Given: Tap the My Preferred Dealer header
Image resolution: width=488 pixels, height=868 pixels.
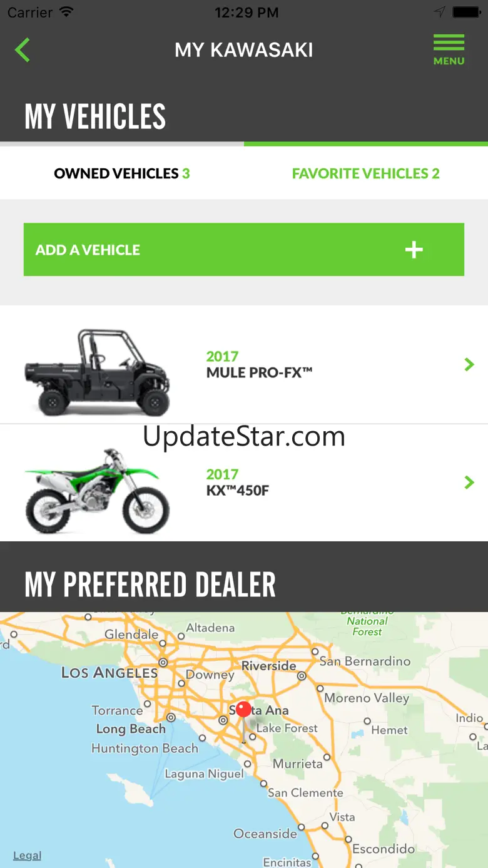Looking at the screenshot, I should pyautogui.click(x=150, y=585).
